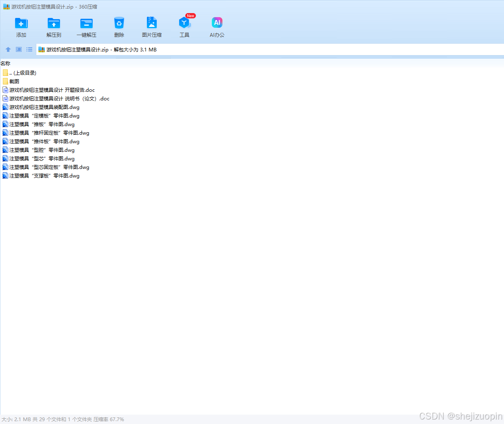Image resolution: width=504 pixels, height=424 pixels.
Task: Select file 注塑模具"型腔"零件图.dwg
Action: click(x=42, y=150)
